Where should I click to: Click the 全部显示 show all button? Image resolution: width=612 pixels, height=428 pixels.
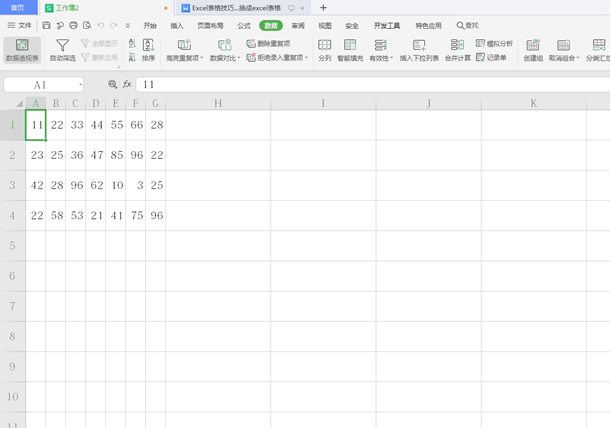99,43
